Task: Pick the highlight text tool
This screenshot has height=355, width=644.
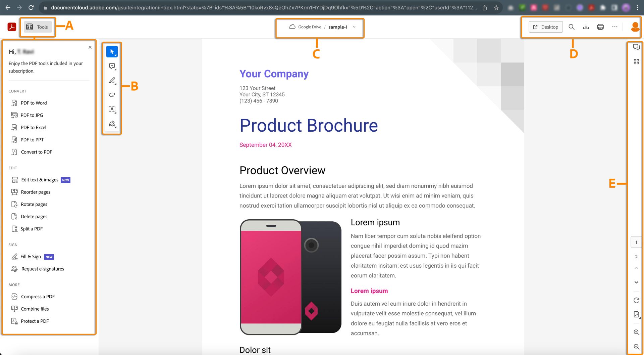Action: (112, 81)
